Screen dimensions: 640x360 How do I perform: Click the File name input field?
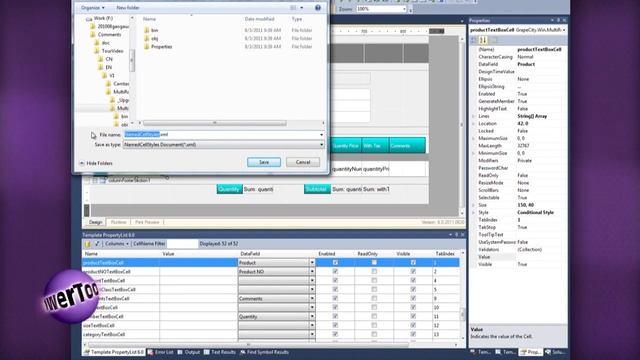220,134
